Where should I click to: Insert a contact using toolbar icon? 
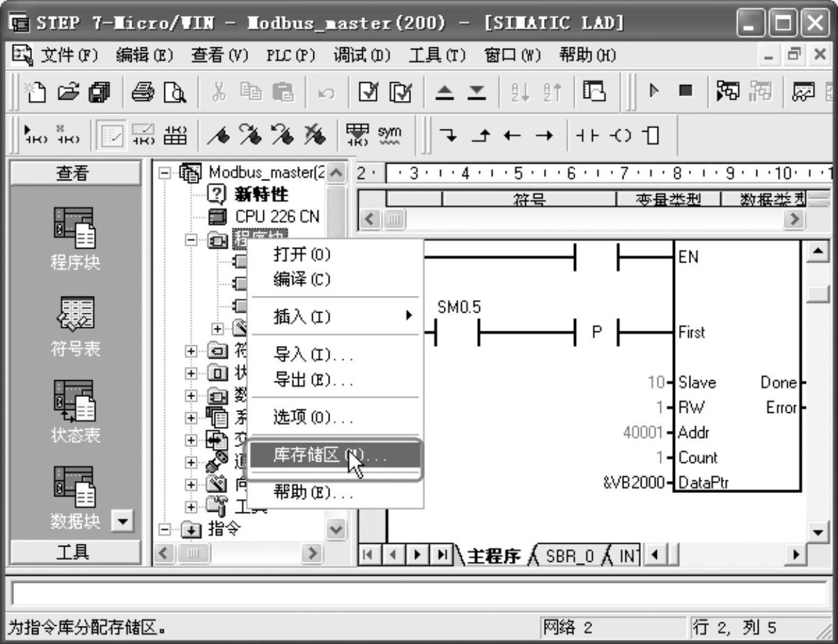tap(587, 136)
